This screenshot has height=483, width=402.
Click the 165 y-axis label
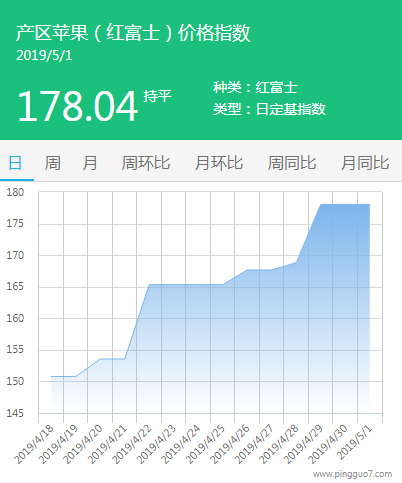[15, 286]
